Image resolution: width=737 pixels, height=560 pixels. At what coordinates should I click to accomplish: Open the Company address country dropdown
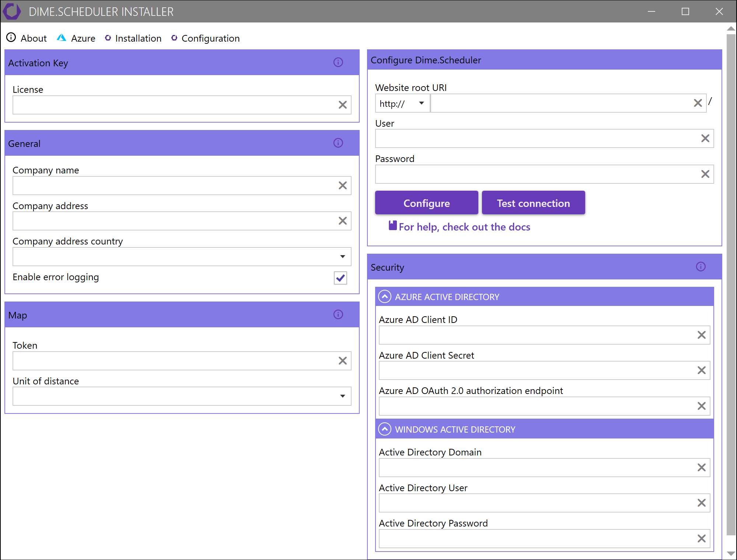(x=343, y=257)
